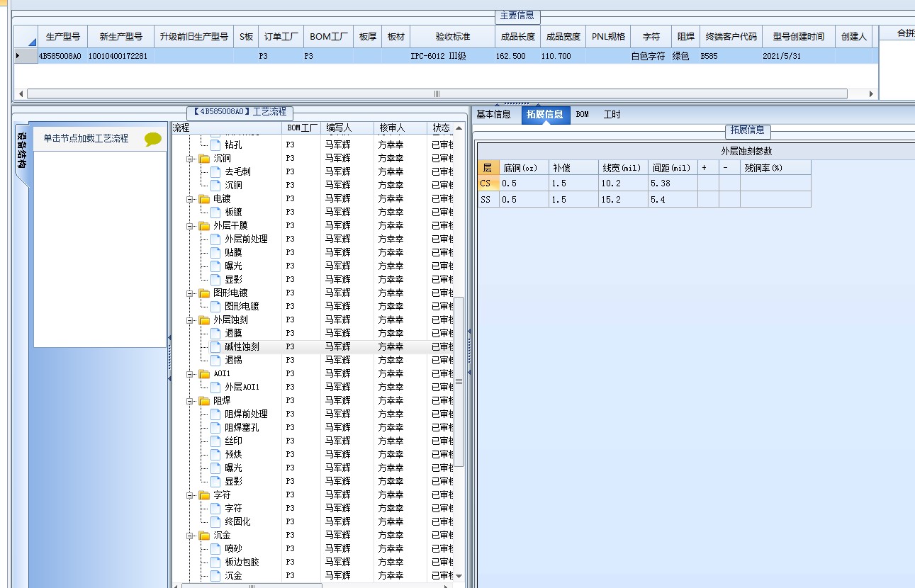The image size is (915, 588).
Task: Switch to the 工时 tab
Action: tap(612, 114)
